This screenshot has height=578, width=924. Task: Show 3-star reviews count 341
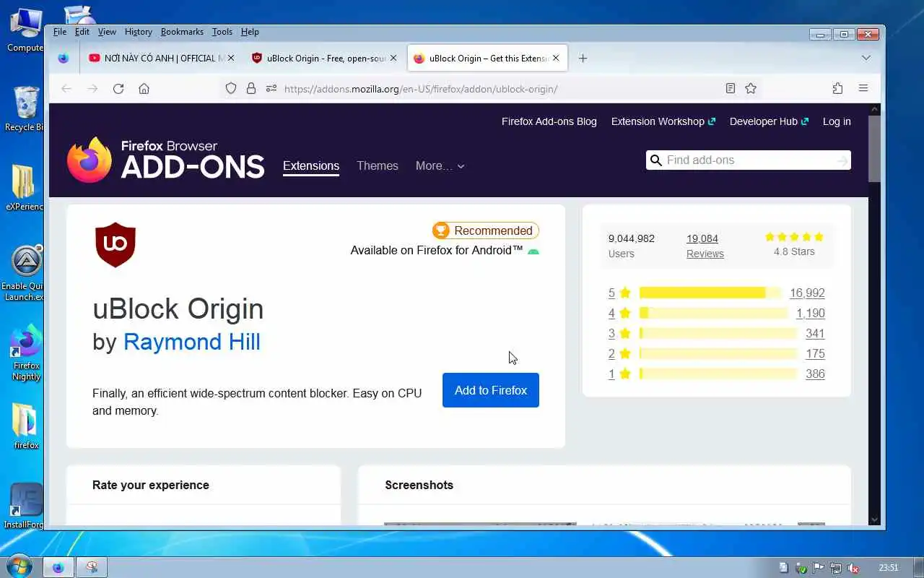click(x=815, y=333)
